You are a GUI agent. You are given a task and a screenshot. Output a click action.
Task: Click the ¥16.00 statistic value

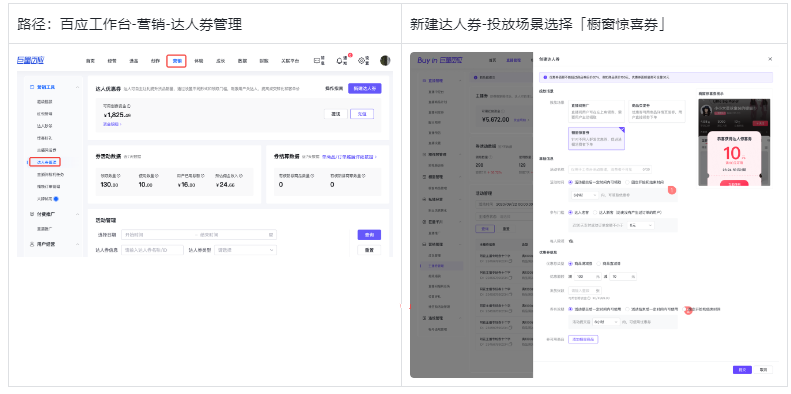(188, 185)
